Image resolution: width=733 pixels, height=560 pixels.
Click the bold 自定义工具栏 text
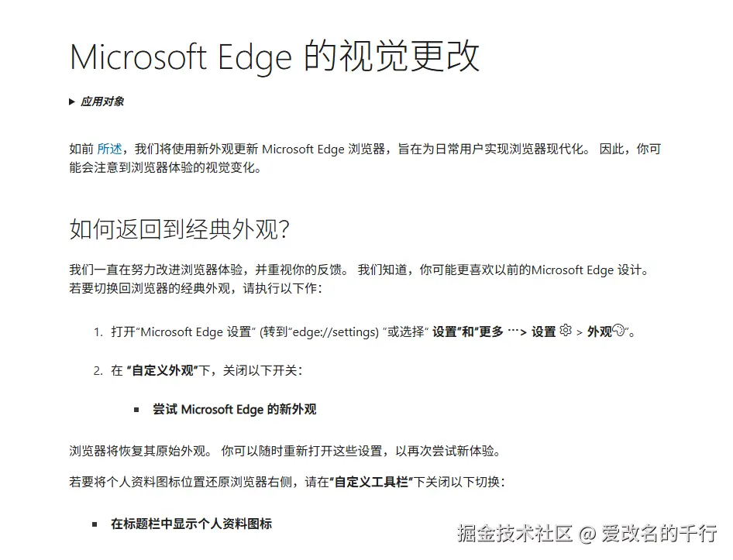(371, 482)
